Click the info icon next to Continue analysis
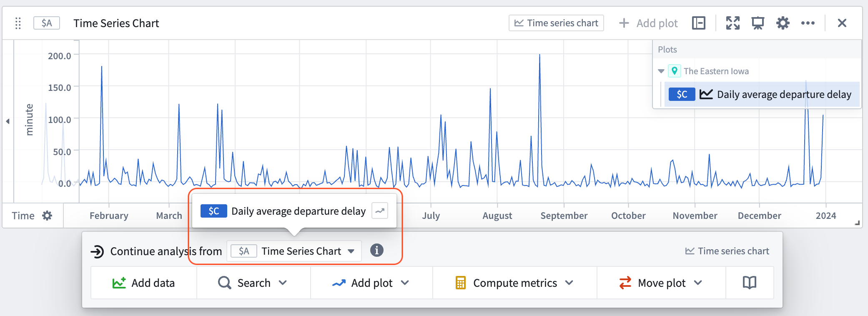The width and height of the screenshot is (868, 316). (x=376, y=251)
